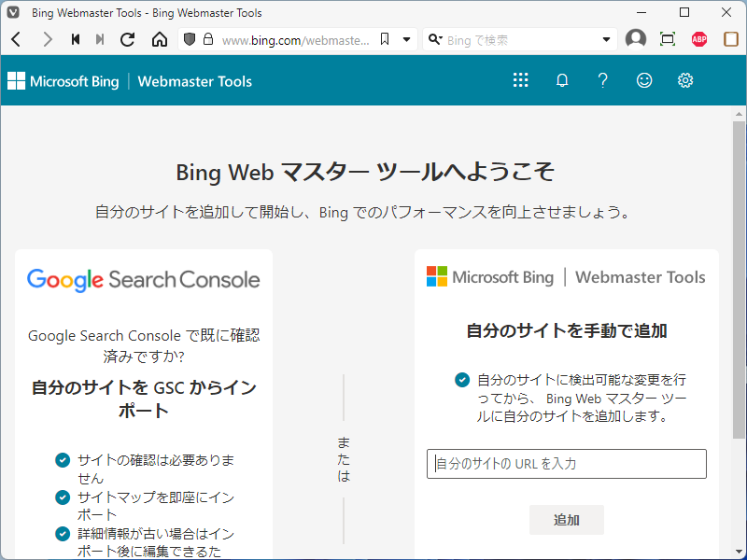Screen dimensions: 747x560
Task: Click the Google Search Console logo
Action: pos(144,279)
